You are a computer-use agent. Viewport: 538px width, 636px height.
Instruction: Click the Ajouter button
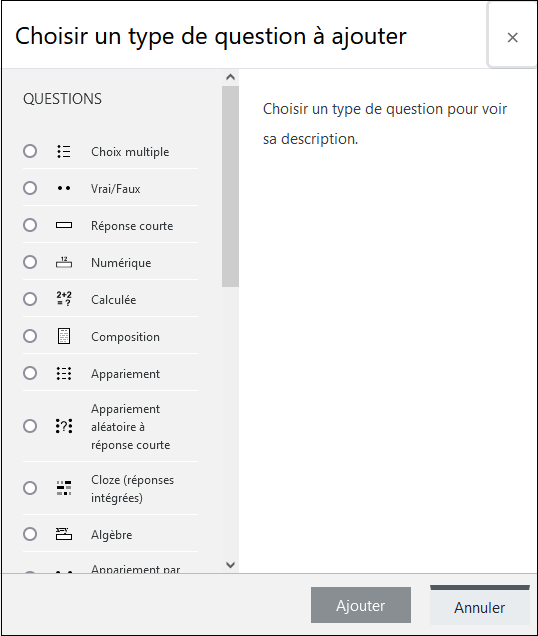[361, 605]
